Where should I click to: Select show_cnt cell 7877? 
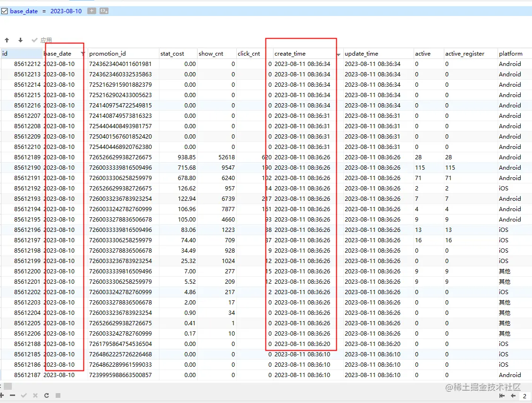pos(217,209)
